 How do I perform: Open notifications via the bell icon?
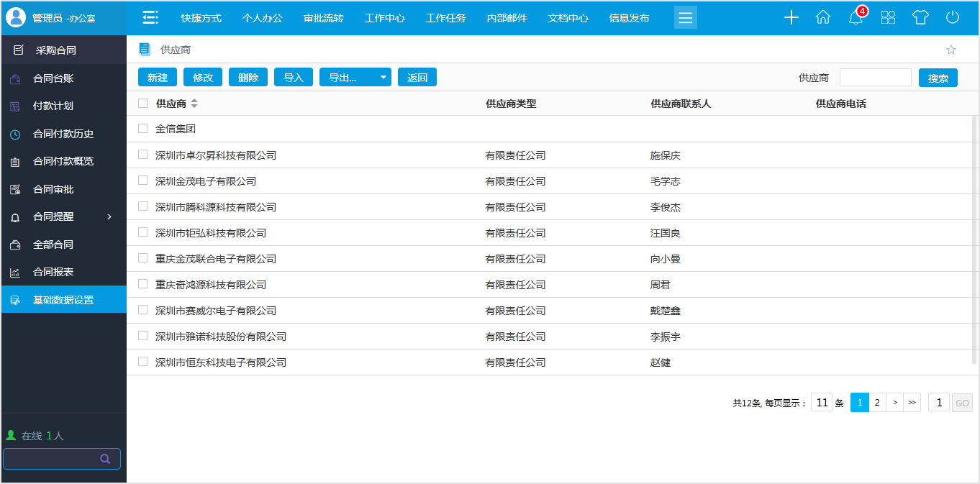[x=855, y=17]
